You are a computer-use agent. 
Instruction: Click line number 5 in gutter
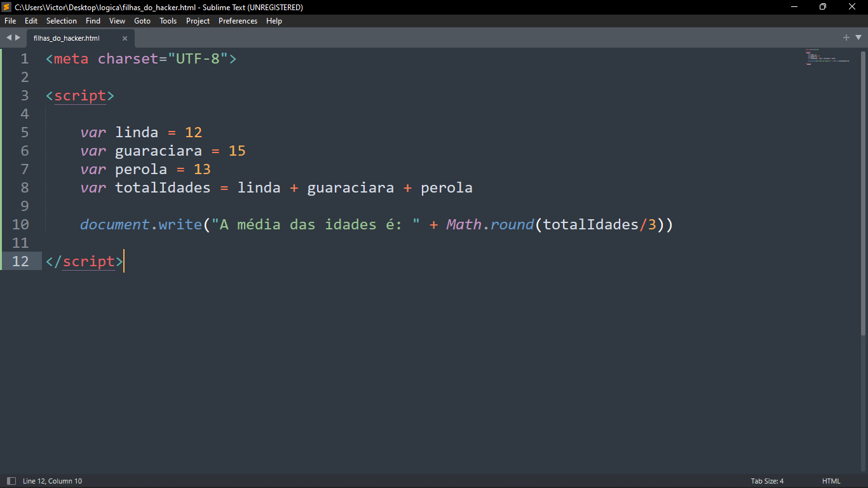(x=24, y=132)
